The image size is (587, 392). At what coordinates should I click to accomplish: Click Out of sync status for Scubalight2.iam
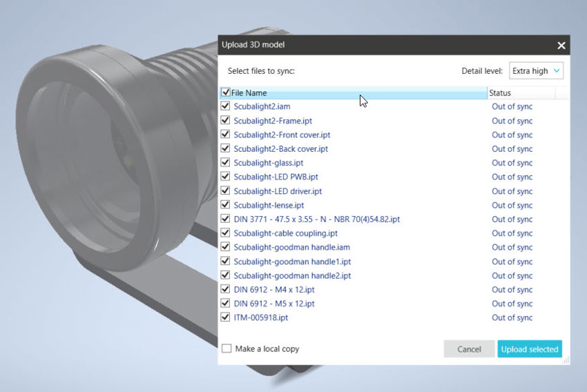point(512,106)
